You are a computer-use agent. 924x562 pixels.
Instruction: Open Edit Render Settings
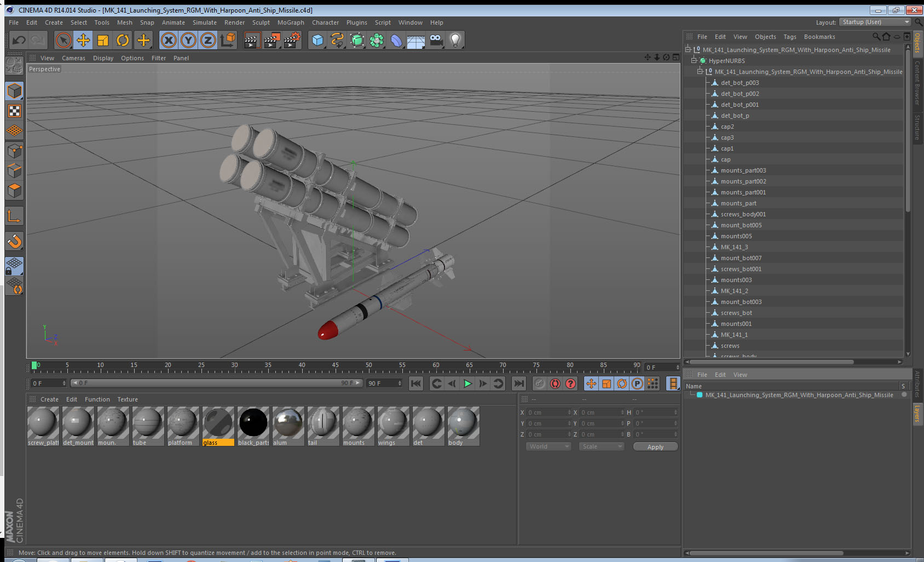point(292,40)
